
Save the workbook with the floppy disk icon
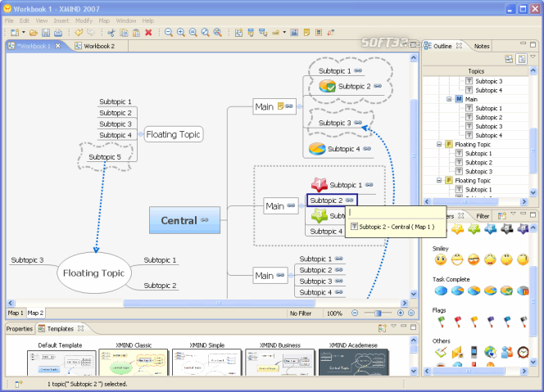46,33
